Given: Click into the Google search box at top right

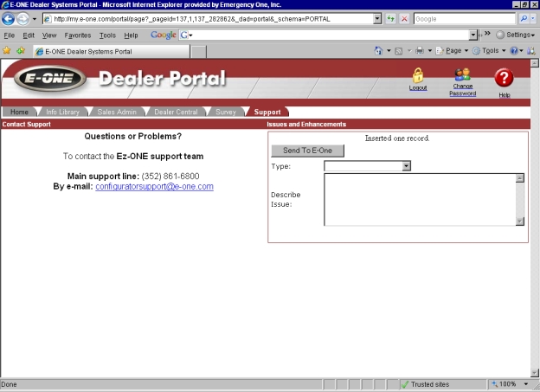Looking at the screenshot, I should point(464,19).
